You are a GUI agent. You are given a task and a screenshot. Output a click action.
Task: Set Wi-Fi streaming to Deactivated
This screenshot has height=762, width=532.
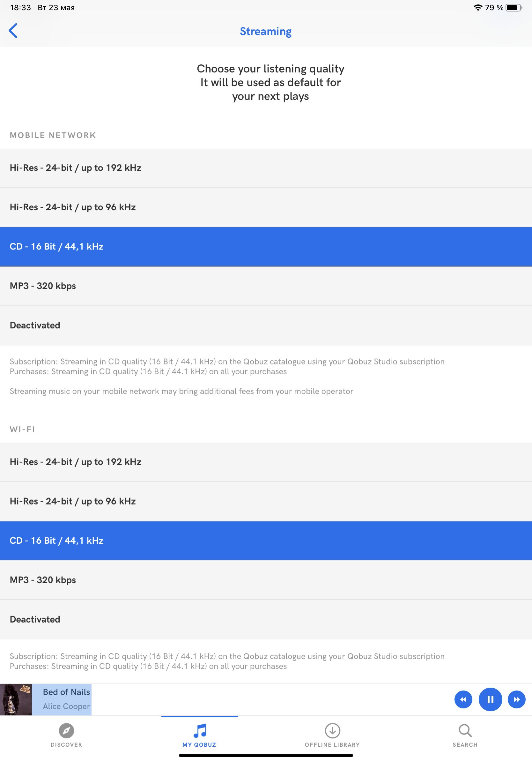coord(266,620)
